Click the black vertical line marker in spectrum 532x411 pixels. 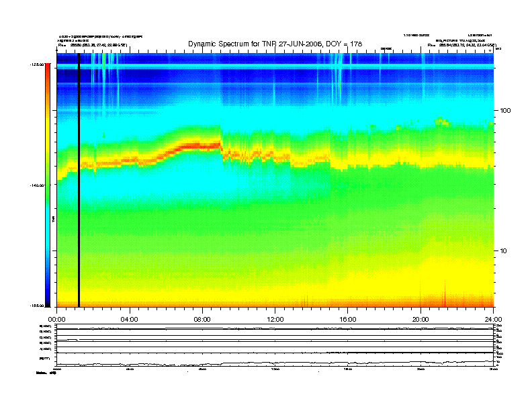79,180
